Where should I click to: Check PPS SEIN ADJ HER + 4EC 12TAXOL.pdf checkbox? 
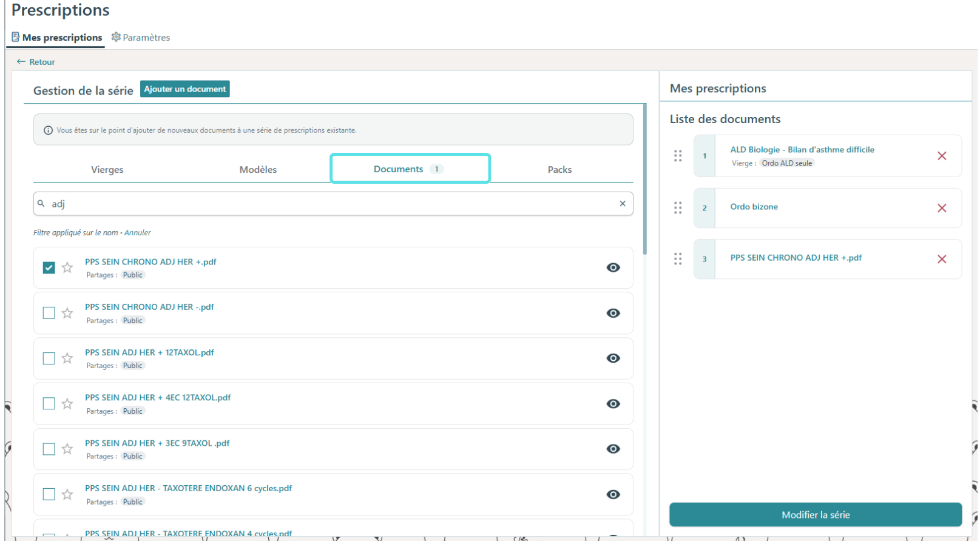coord(49,404)
